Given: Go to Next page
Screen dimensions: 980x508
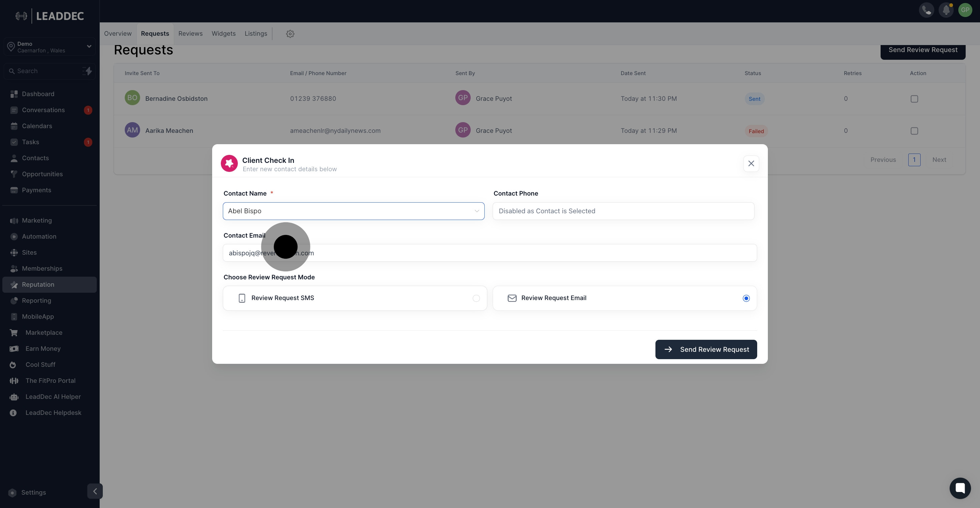Looking at the screenshot, I should (939, 160).
